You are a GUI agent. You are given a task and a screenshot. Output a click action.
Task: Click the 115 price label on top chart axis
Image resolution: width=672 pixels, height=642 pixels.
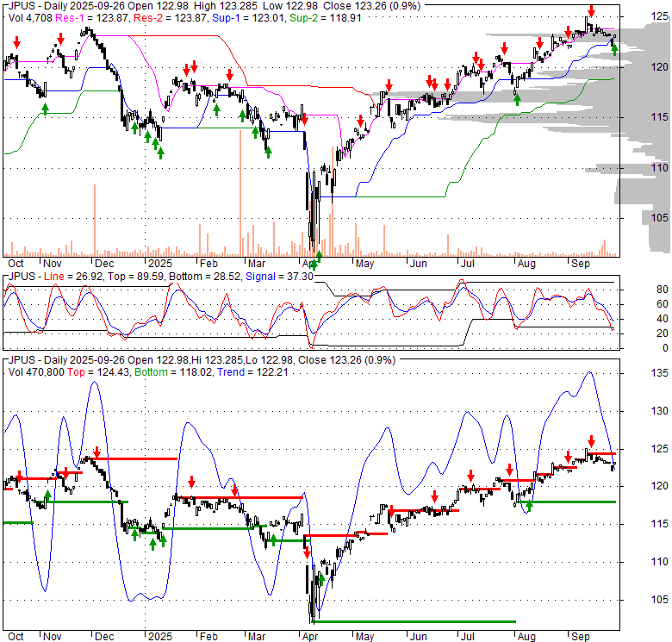pyautogui.click(x=660, y=117)
